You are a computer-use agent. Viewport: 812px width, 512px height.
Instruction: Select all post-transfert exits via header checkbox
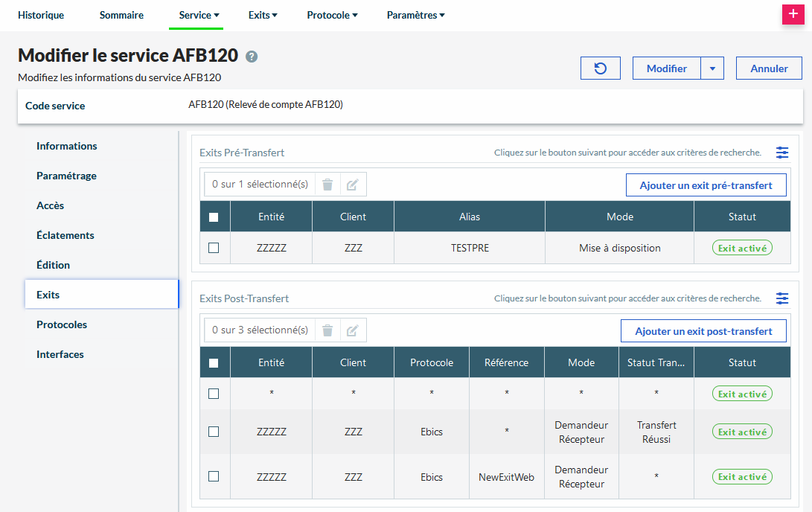click(x=214, y=363)
